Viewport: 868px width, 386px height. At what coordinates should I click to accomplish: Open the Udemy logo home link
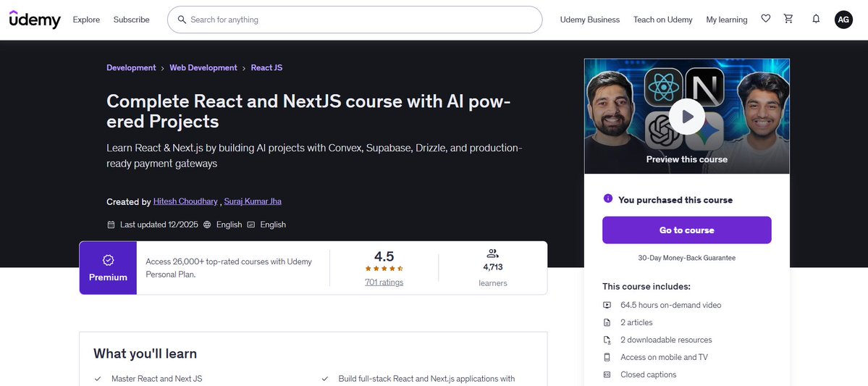coord(34,20)
